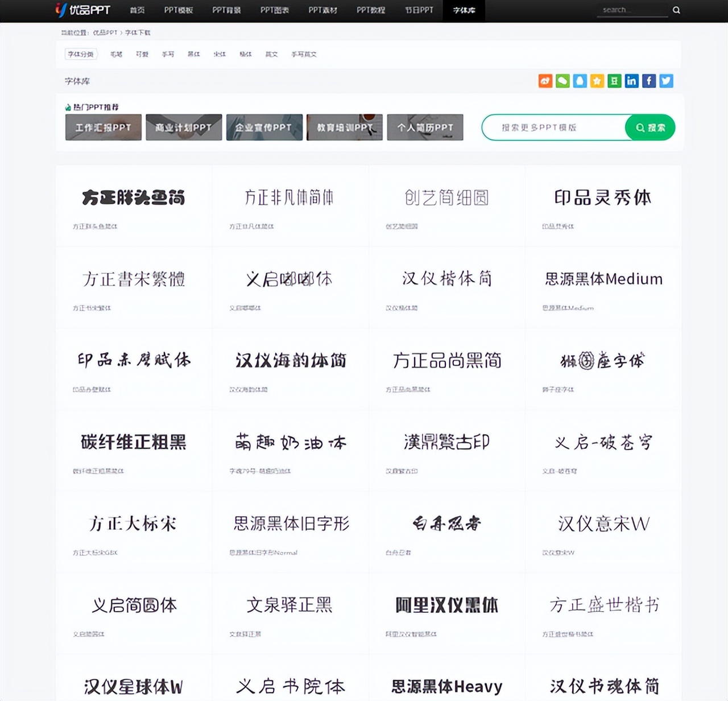Open the PPT模板 nav item
This screenshot has width=728, height=701.
pos(179,10)
